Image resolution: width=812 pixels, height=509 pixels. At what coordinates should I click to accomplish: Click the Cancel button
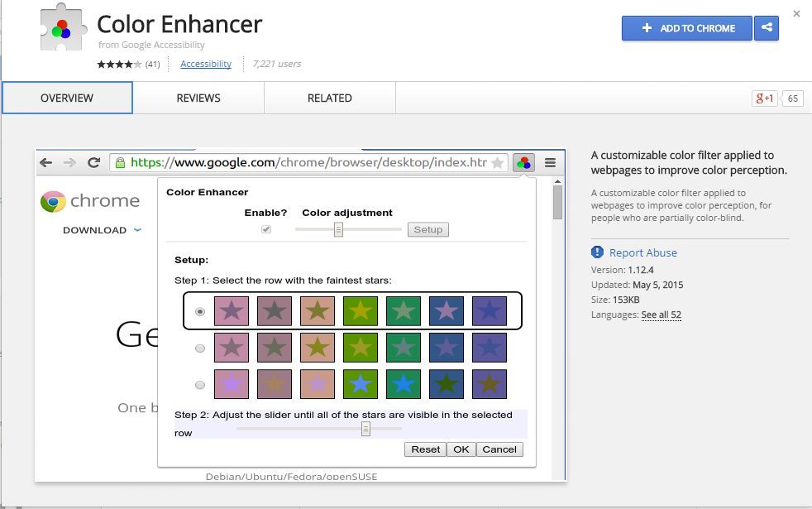(x=499, y=449)
